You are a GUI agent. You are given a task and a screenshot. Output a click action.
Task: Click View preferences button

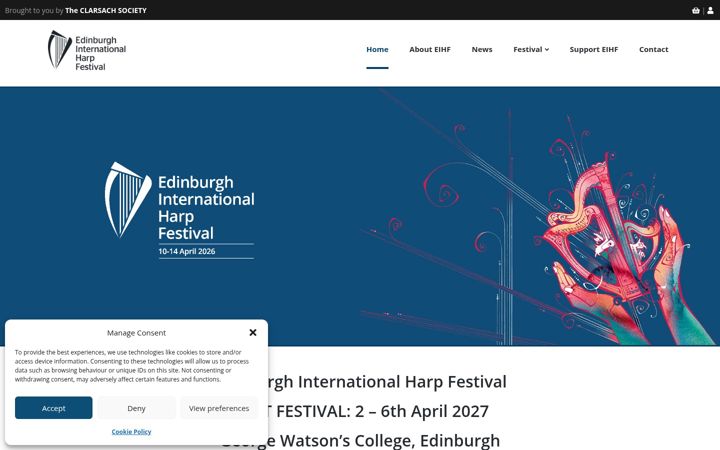coord(219,408)
